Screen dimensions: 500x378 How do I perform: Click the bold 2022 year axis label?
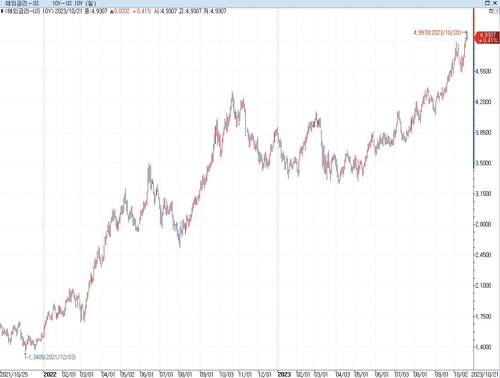pos(50,374)
